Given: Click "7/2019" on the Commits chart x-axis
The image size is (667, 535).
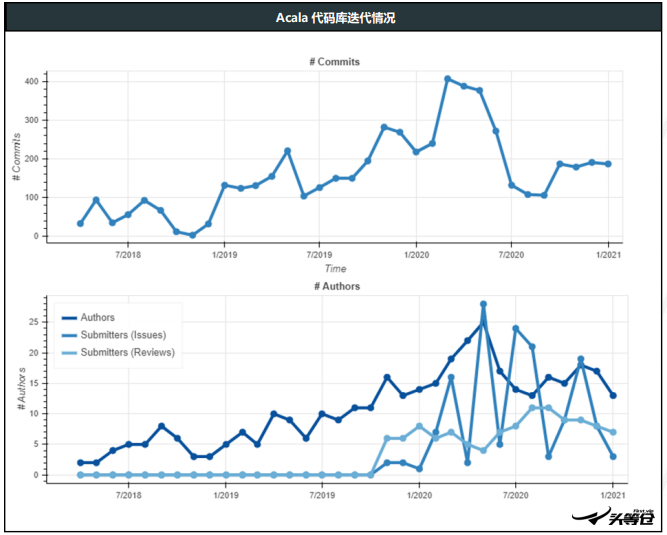Looking at the screenshot, I should pyautogui.click(x=319, y=254).
